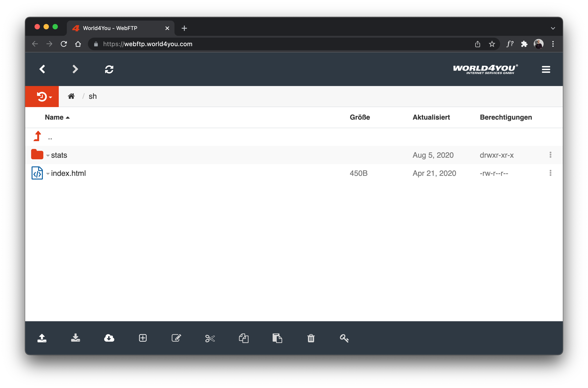
Task: Select the '..' parent directory entry
Action: click(x=50, y=139)
